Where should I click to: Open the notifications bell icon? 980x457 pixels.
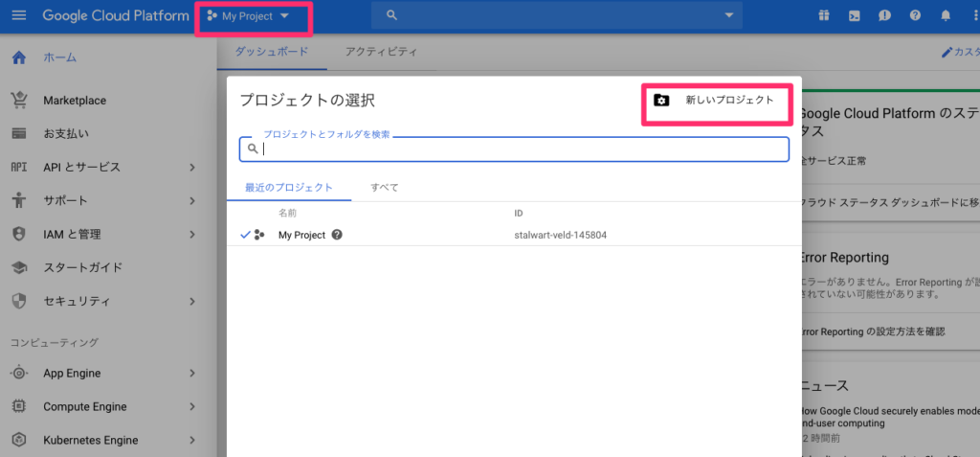tap(946, 15)
